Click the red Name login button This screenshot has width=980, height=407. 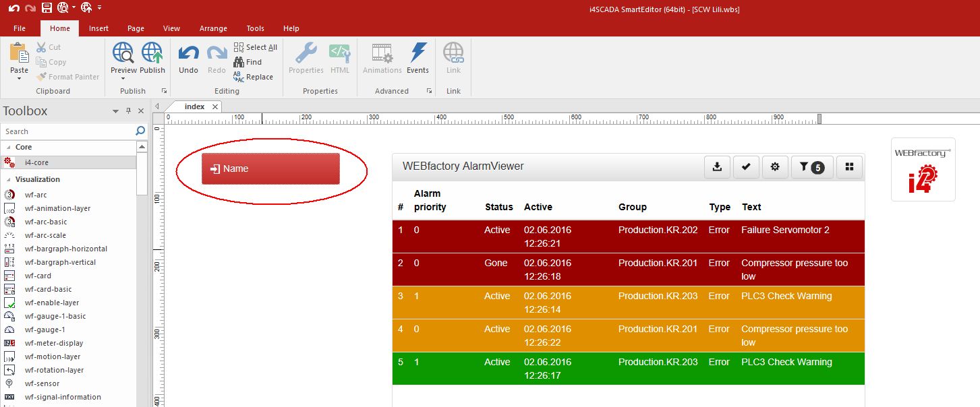click(270, 168)
